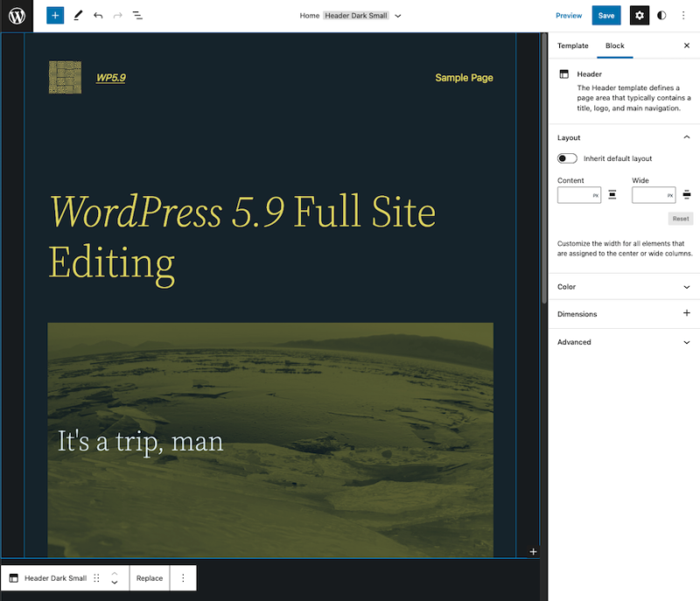Open the Styles half-circle icon
This screenshot has height=601, width=700.
click(661, 16)
